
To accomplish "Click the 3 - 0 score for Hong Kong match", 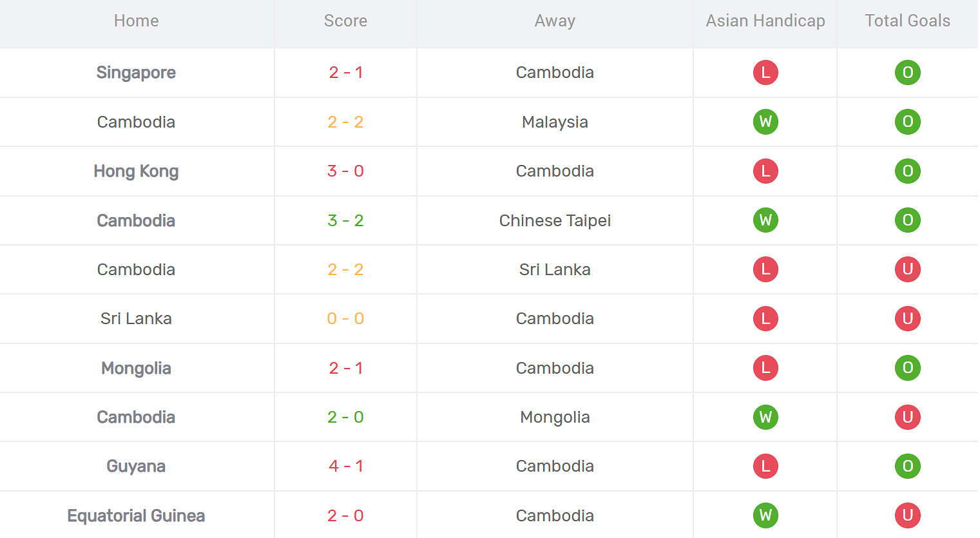I will tap(345, 171).
